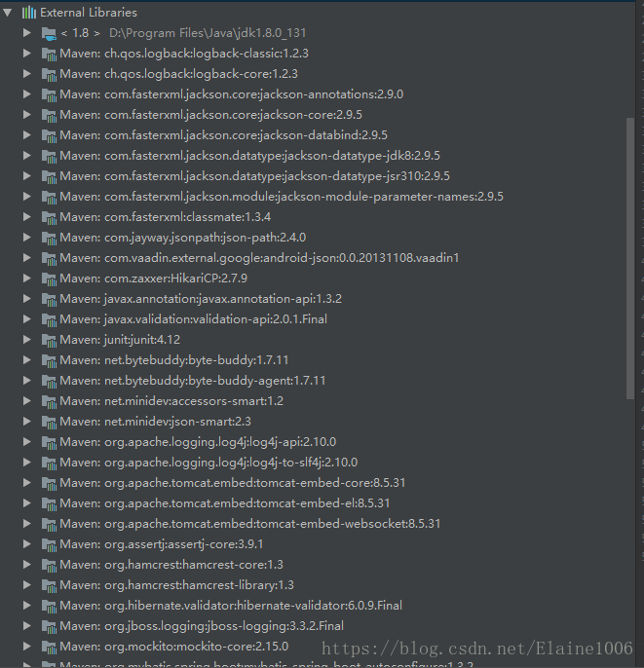Click the External Libraries bar-chart icon
This screenshot has height=668, width=644.
28,13
